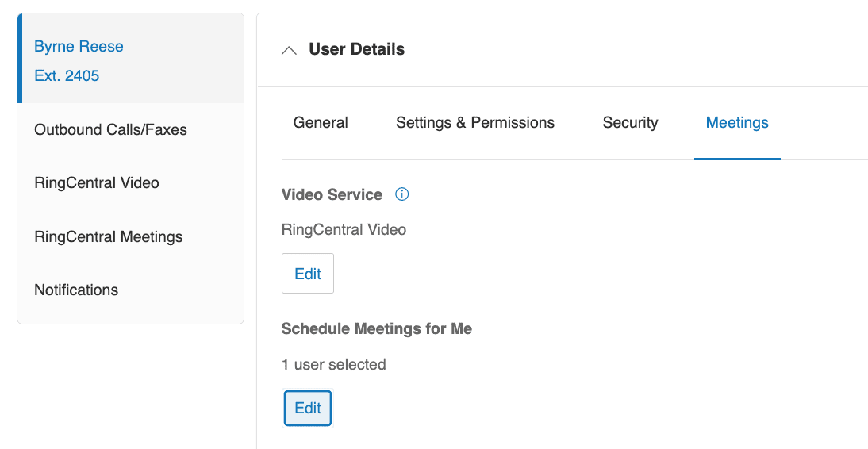Edit Schedule Meetings for Me users
868x449 pixels.
click(x=308, y=409)
